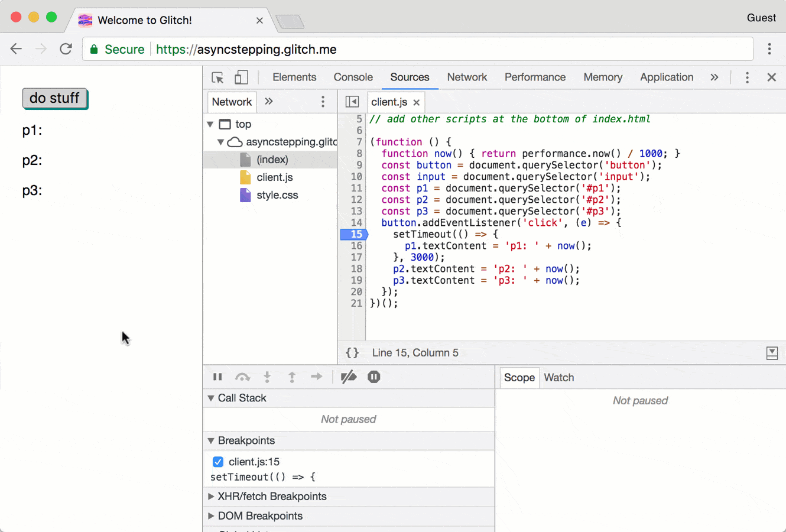Select style.css in the file tree

(x=278, y=195)
